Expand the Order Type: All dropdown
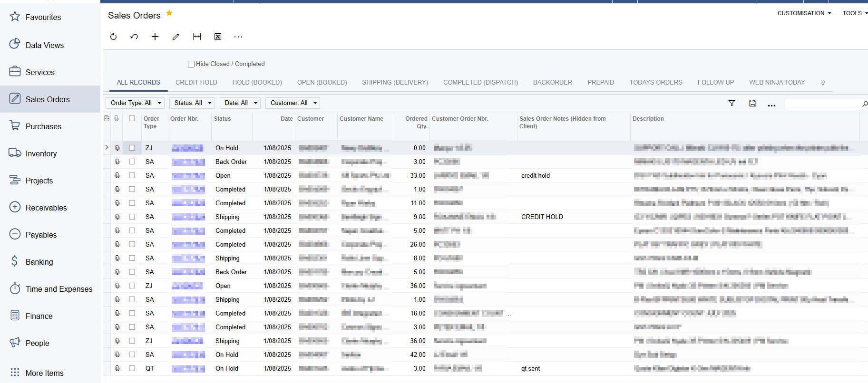 (x=135, y=103)
